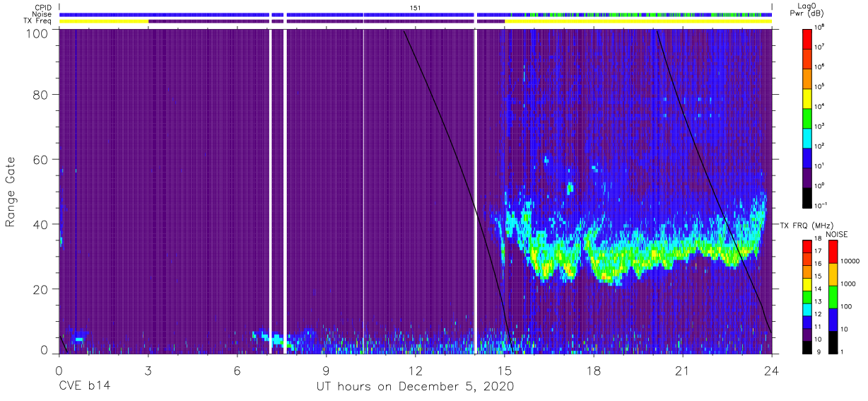Pick the purple 10–11 MHz frequency swatch
The height and width of the screenshot is (401, 868).
tap(807, 333)
